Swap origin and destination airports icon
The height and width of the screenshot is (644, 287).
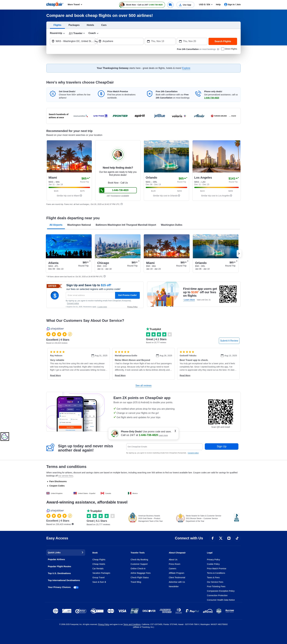click(x=96, y=42)
